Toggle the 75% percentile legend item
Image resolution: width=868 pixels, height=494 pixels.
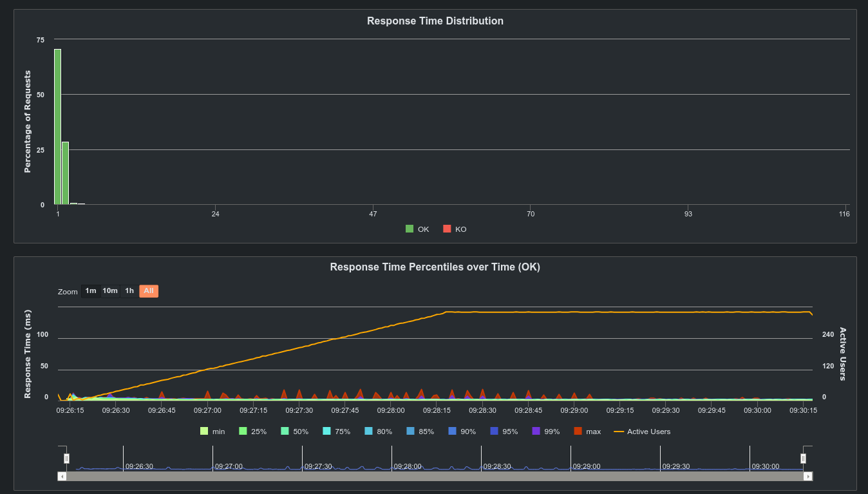coord(336,432)
